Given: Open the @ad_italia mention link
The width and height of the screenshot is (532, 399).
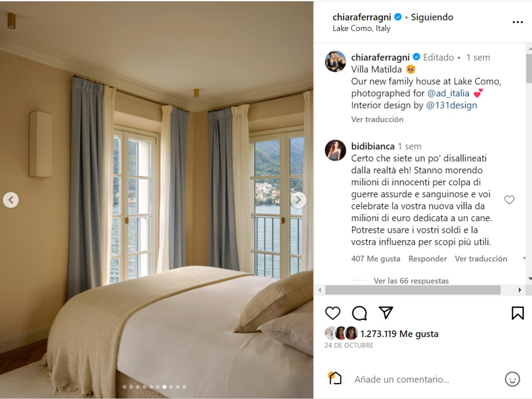Looking at the screenshot, I should 448,94.
